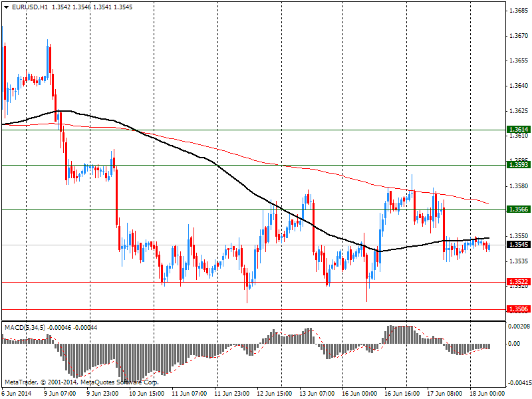Click the 11 Jun 23:00 time label
The width and height of the screenshot is (532, 399).
[232, 394]
